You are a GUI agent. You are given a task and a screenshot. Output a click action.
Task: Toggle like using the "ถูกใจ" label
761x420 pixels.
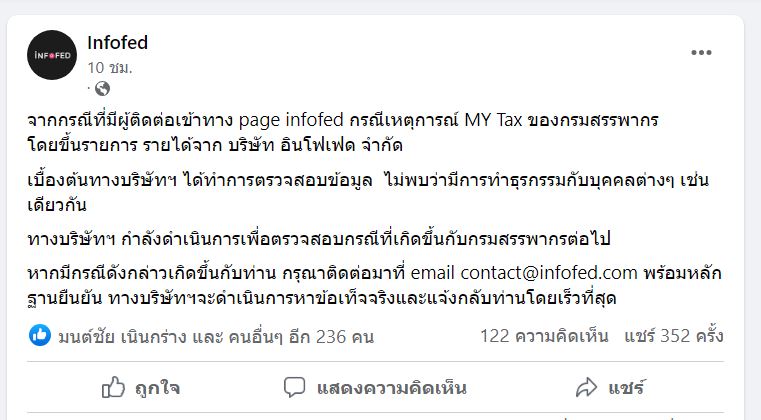[x=156, y=386]
